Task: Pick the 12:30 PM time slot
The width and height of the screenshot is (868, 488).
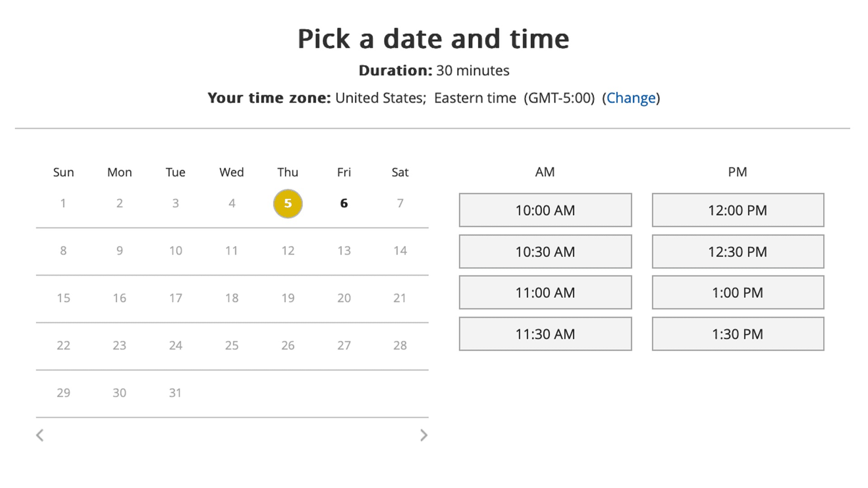Action: click(738, 252)
